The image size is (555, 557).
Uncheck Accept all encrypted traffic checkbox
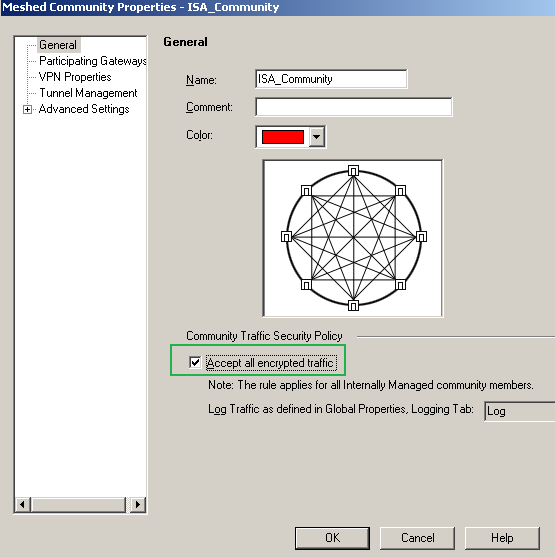[x=195, y=362]
